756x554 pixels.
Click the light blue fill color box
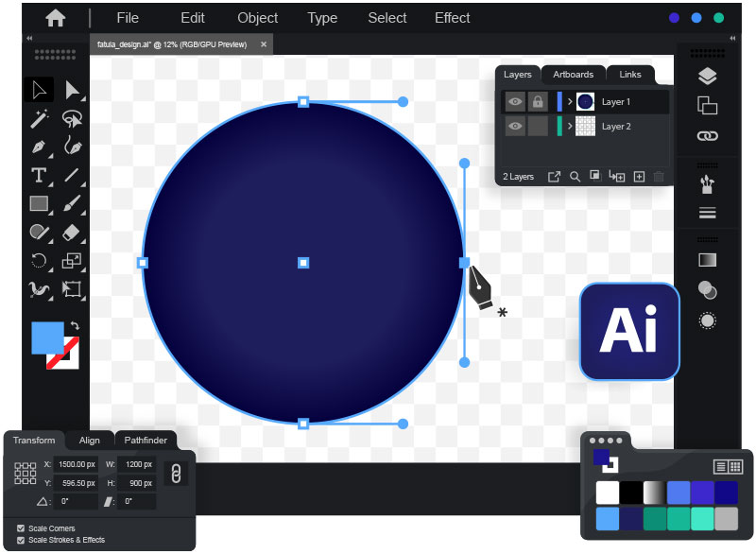47,337
